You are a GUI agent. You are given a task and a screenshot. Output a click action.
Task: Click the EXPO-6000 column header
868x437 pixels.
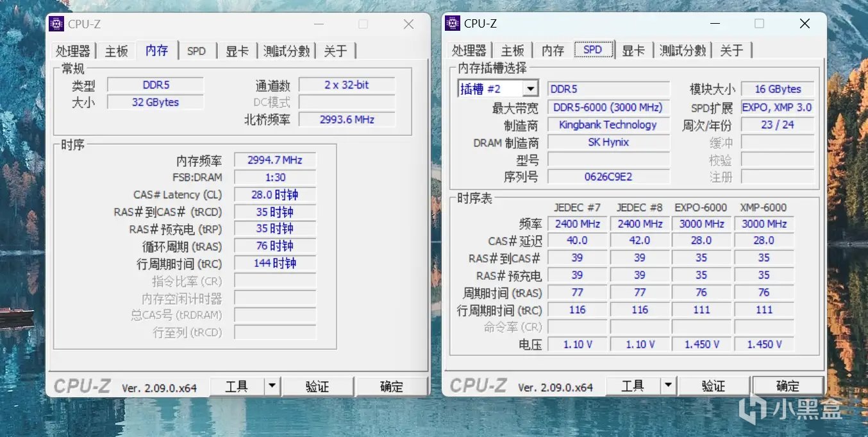click(x=701, y=207)
